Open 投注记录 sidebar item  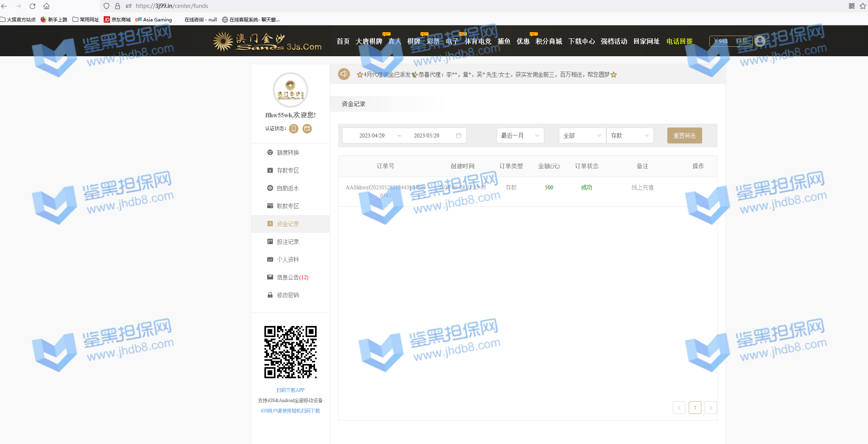pos(288,242)
